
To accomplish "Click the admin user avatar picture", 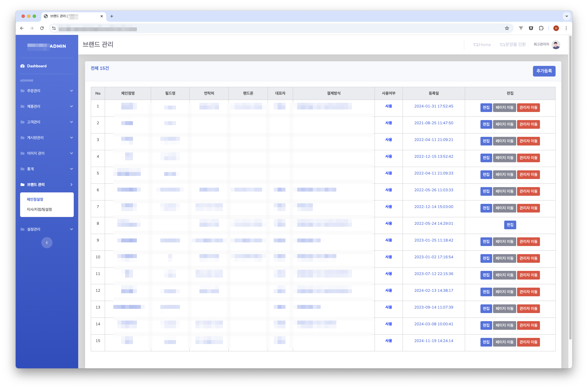I will click(x=556, y=45).
